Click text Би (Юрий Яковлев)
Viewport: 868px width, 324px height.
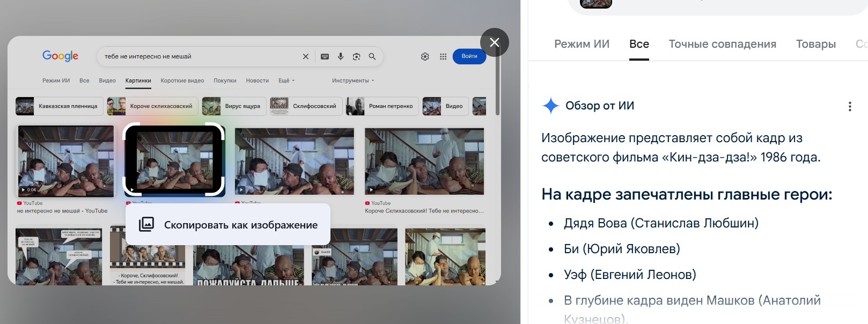tap(622, 249)
